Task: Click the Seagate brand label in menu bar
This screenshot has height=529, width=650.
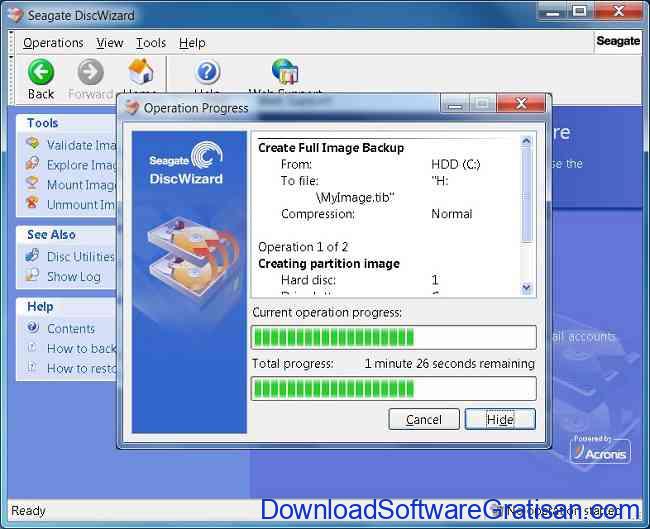Action: 618,41
